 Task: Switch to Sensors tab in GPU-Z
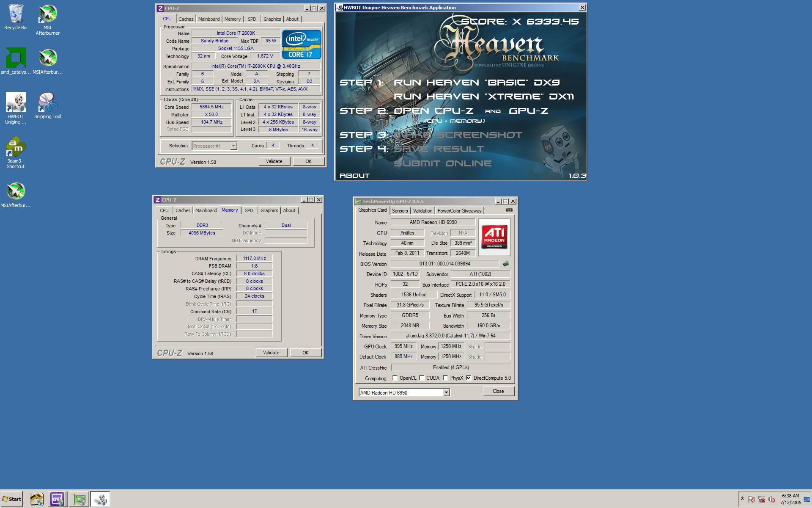click(400, 211)
